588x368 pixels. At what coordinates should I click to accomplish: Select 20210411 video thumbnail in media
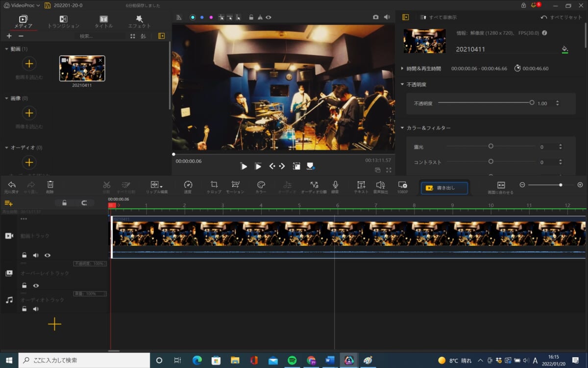click(82, 68)
